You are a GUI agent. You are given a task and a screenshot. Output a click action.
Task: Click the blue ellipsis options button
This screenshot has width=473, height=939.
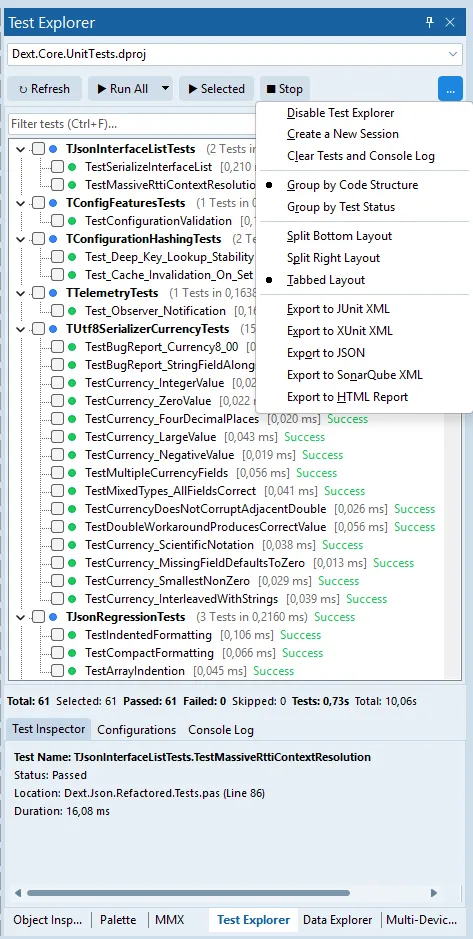[x=450, y=89]
